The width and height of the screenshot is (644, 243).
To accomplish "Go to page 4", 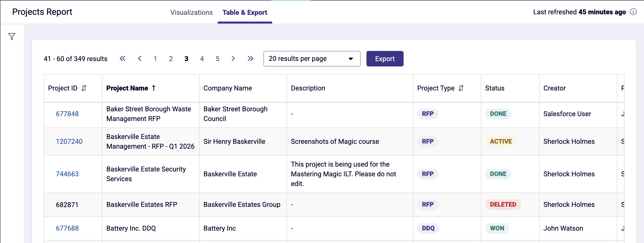I will 202,59.
